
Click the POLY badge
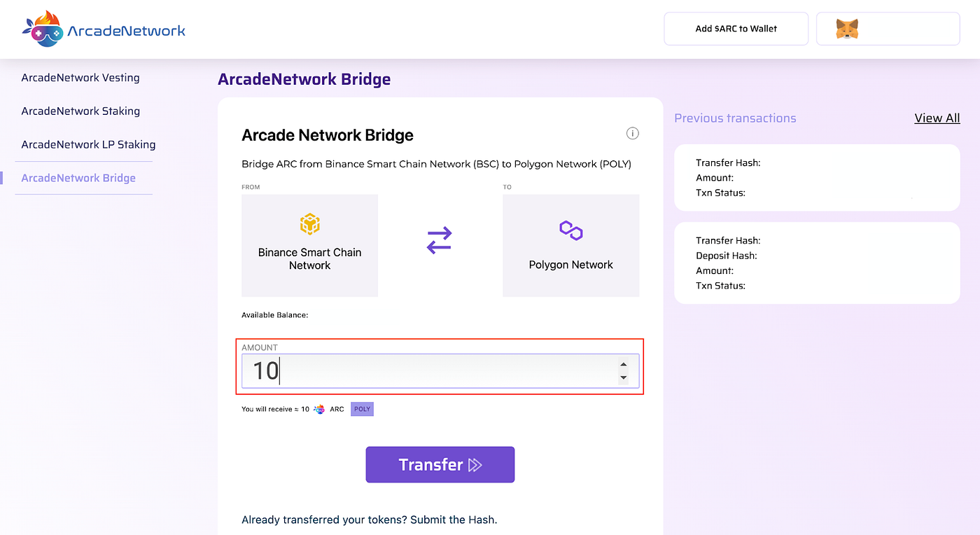pos(362,409)
